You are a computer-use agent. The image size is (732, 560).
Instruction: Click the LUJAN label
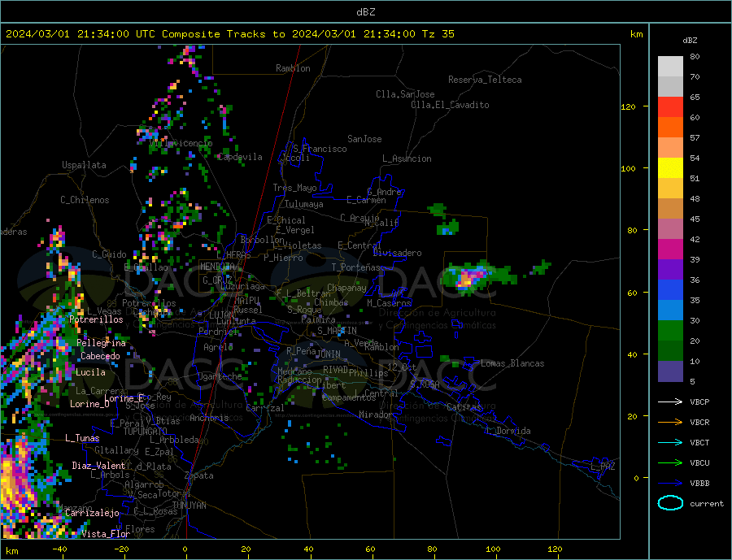(221, 316)
